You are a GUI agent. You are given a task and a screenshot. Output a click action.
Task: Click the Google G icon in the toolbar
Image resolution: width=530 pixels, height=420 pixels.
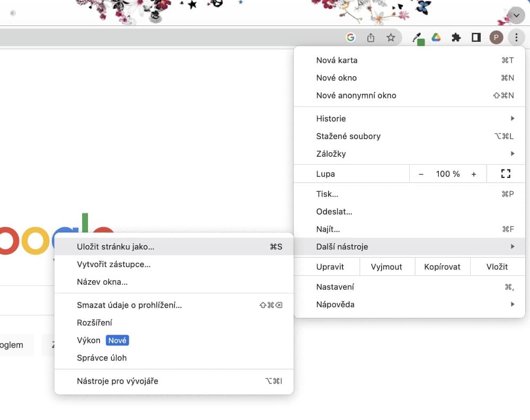350,37
